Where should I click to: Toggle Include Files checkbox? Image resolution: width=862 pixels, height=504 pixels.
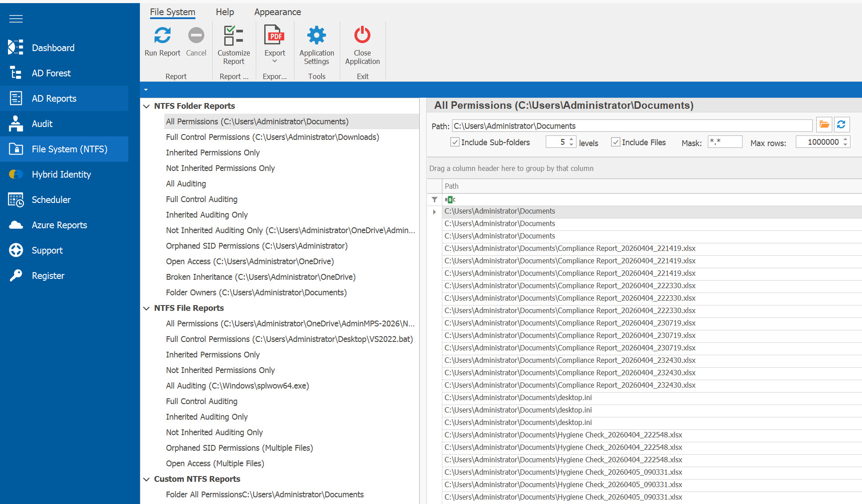pyautogui.click(x=616, y=142)
